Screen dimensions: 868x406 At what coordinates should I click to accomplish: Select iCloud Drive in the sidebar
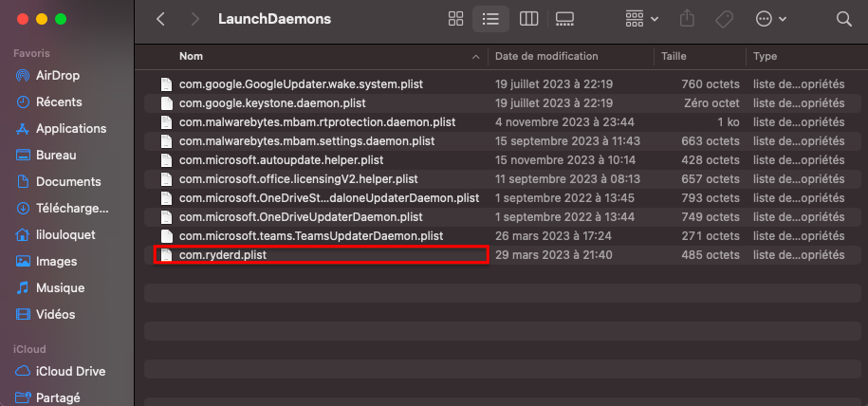point(70,371)
